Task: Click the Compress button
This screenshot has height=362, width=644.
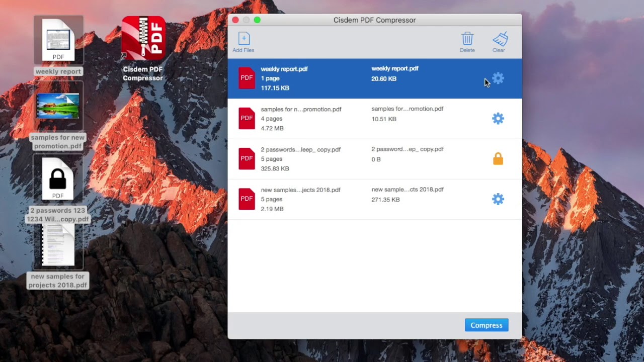Action: click(x=487, y=325)
